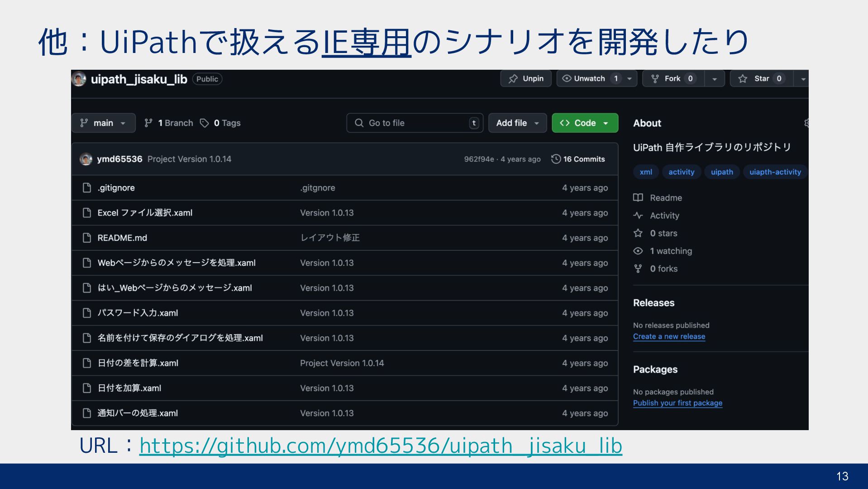Click the clock icon beside 16 Commits
The height and width of the screenshot is (489, 868).
pos(556,159)
